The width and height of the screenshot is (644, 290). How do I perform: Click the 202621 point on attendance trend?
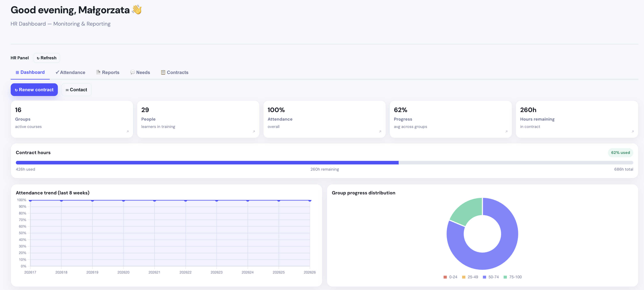154,200
